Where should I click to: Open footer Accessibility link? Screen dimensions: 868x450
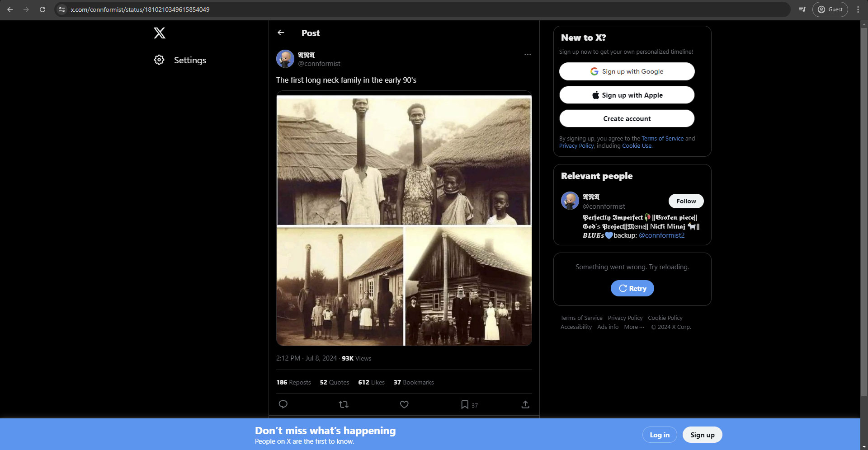pyautogui.click(x=576, y=327)
